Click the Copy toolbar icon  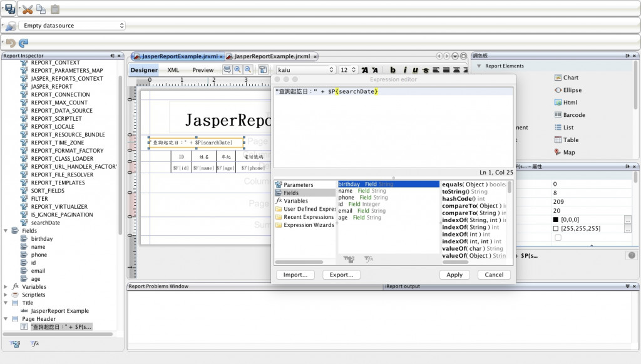click(41, 9)
